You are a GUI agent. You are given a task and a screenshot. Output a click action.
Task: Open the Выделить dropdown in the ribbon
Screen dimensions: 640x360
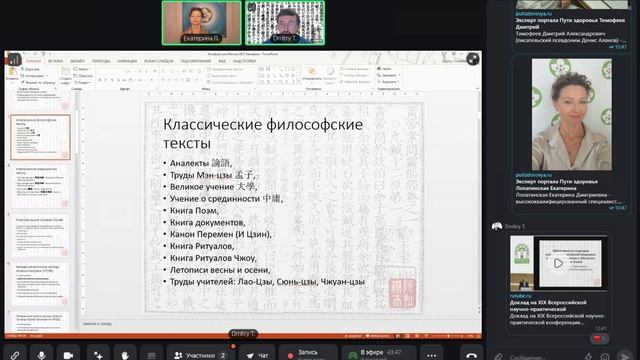pyautogui.click(x=388, y=82)
